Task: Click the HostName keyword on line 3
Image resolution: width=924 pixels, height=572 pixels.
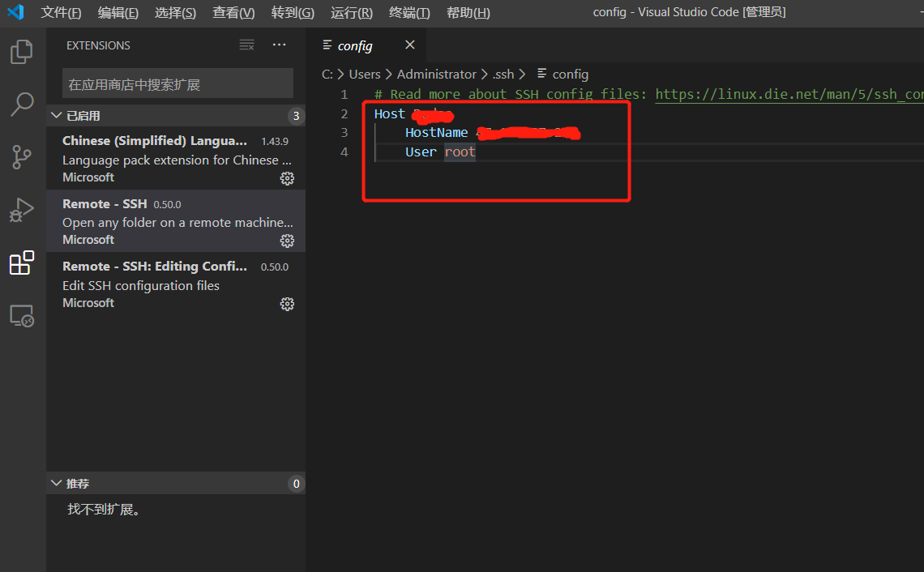Action: coord(436,133)
